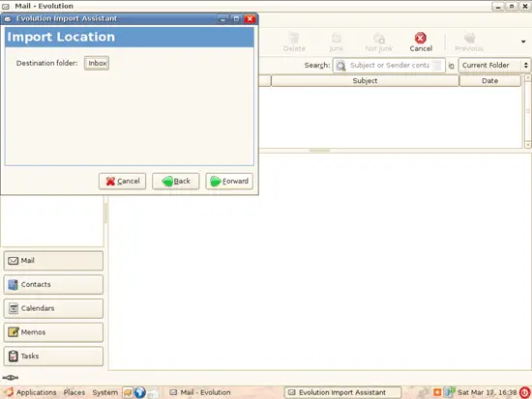Focus the Subject or Sender search field

click(390, 65)
